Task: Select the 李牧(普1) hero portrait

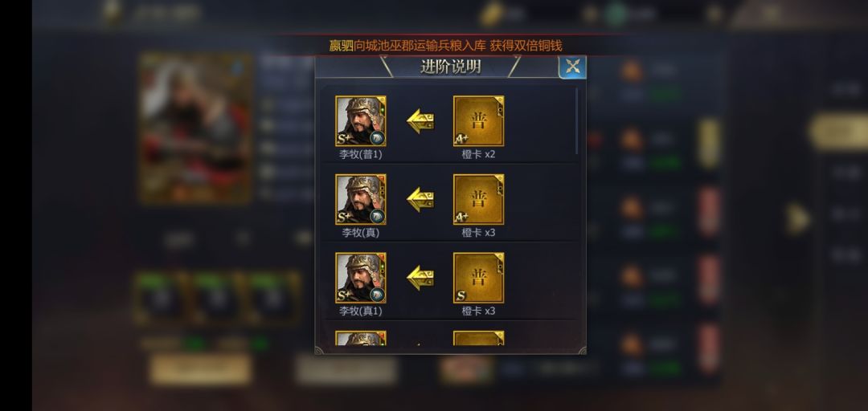Action: [360, 120]
